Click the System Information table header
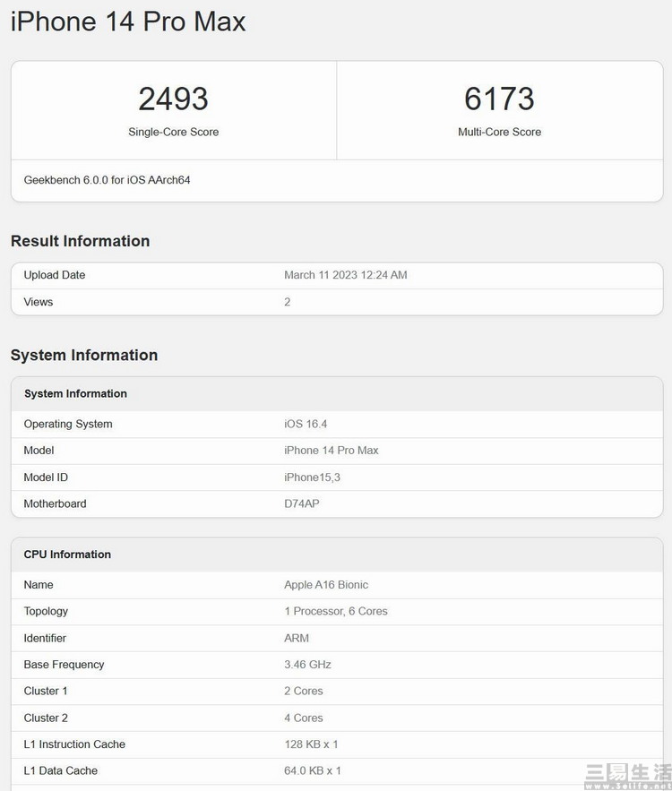This screenshot has width=672, height=791. (x=75, y=393)
